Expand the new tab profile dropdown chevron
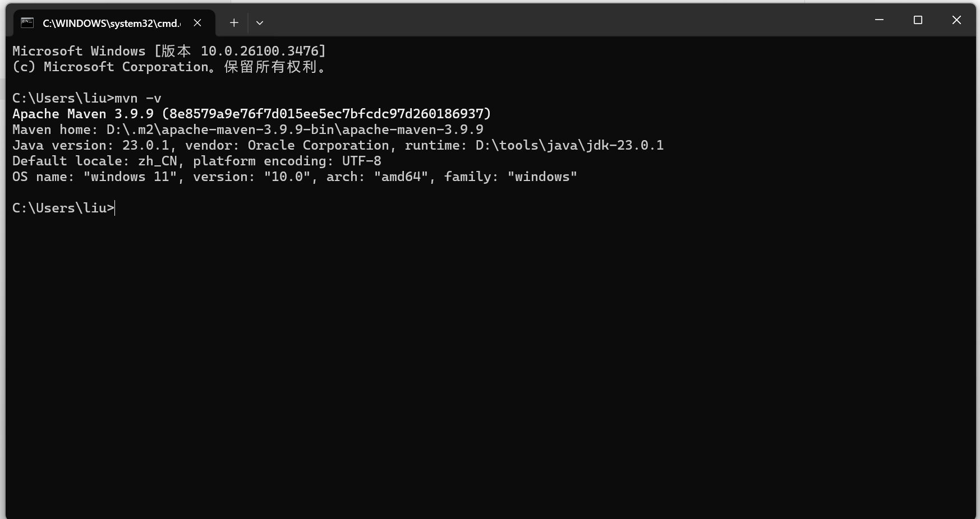Image resolution: width=980 pixels, height=519 pixels. [x=260, y=23]
